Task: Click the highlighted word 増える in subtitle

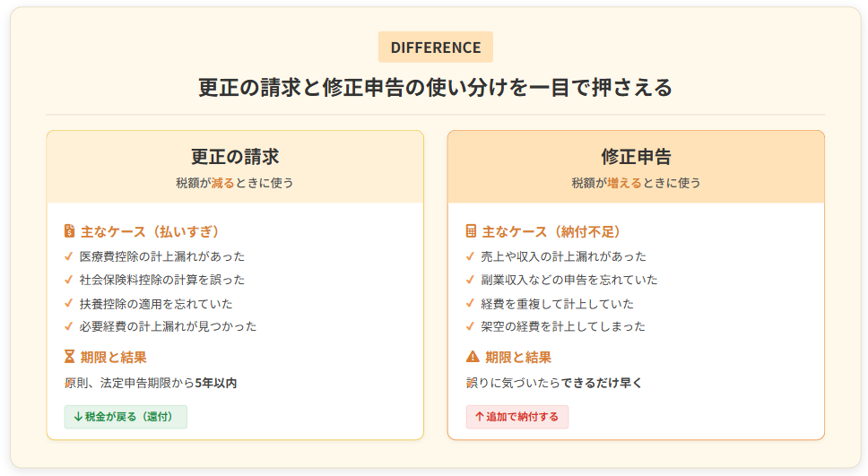Action: coord(624,183)
